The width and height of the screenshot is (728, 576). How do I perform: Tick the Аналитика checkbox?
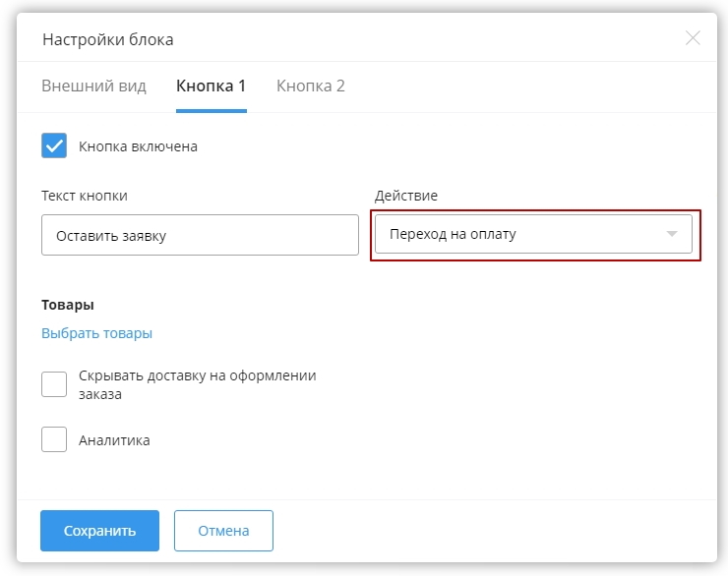tap(54, 440)
